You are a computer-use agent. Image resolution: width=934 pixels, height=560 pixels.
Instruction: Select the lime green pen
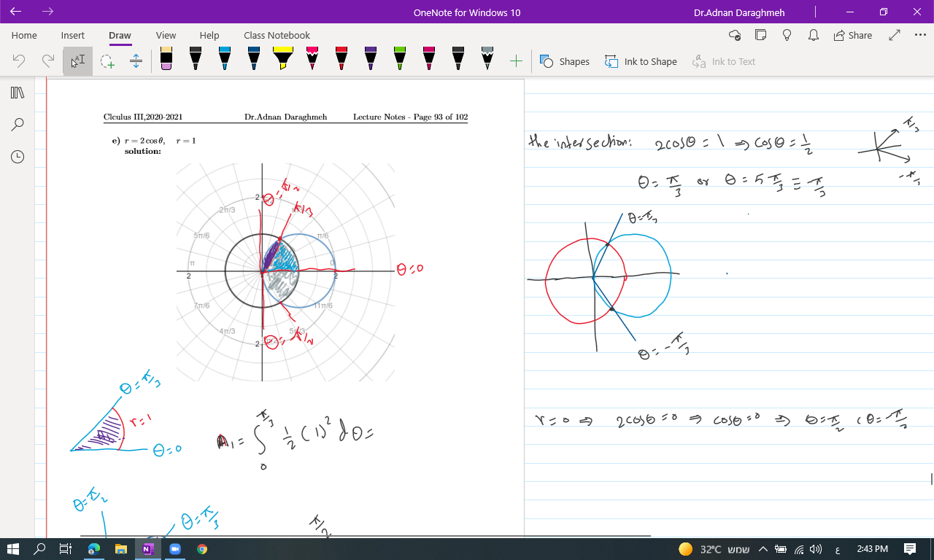point(399,58)
